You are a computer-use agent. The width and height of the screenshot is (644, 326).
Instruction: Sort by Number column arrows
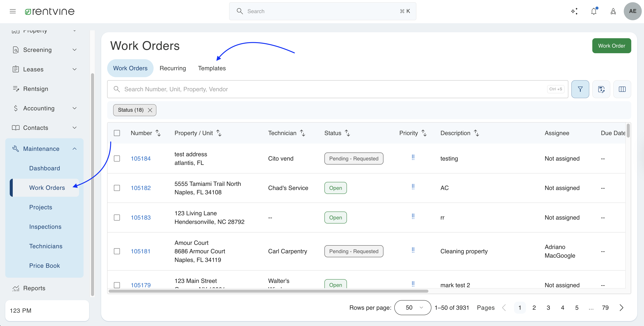158,133
